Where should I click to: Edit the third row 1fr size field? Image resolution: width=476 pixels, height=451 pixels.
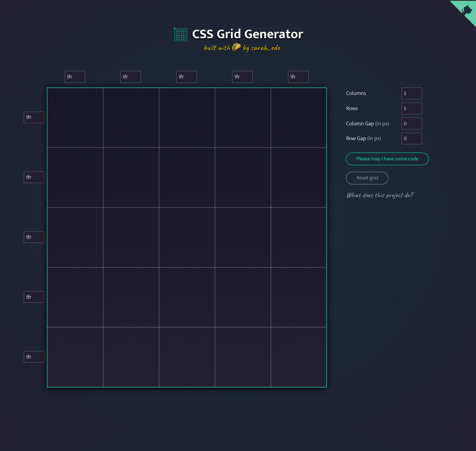click(34, 237)
